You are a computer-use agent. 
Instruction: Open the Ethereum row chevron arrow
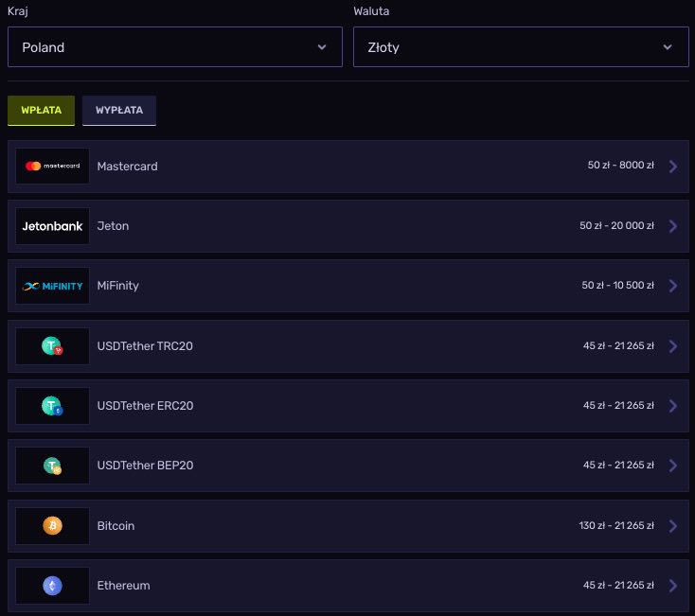pos(673,586)
